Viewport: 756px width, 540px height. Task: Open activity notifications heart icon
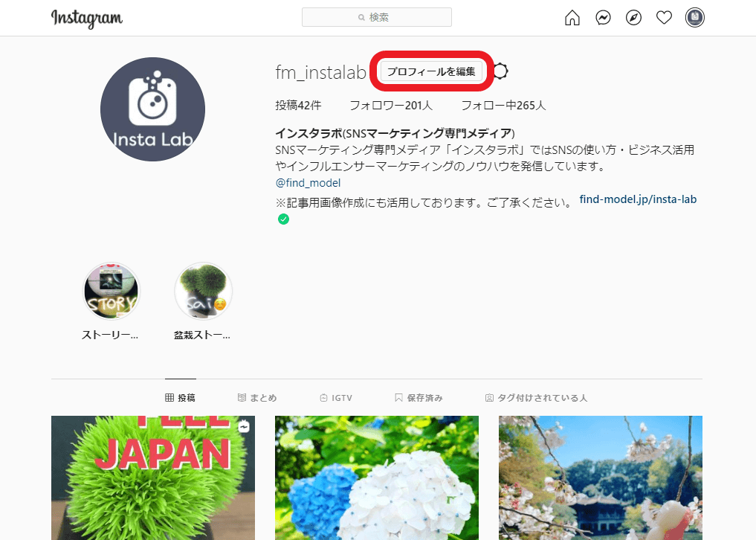pyautogui.click(x=664, y=17)
